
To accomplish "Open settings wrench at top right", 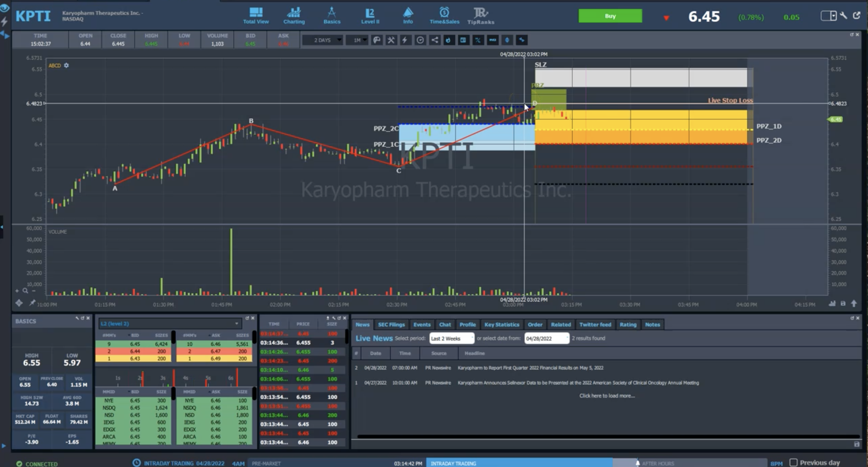I will tap(843, 15).
